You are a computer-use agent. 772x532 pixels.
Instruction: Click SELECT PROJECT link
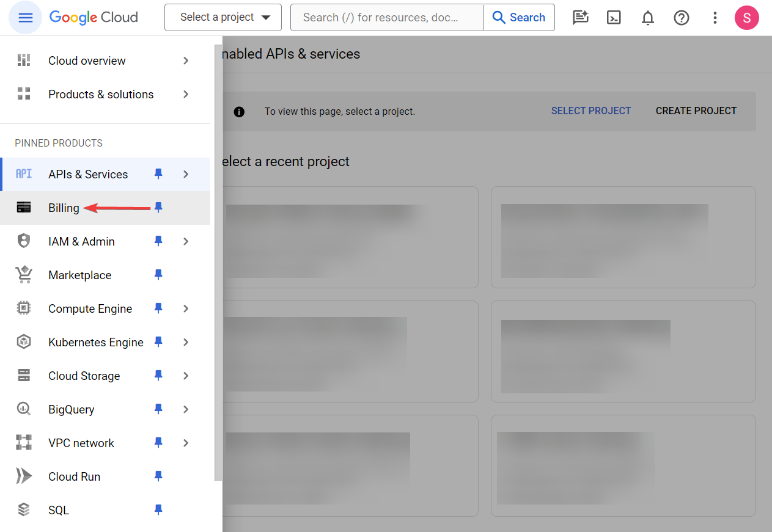pos(591,111)
